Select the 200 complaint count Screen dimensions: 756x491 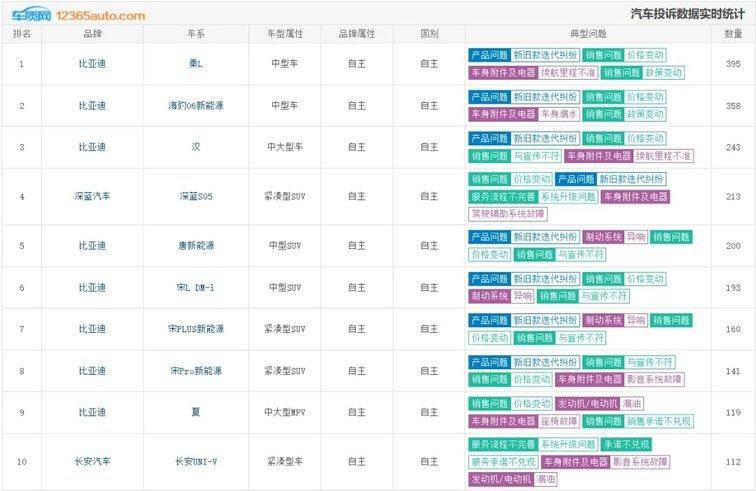click(x=733, y=246)
